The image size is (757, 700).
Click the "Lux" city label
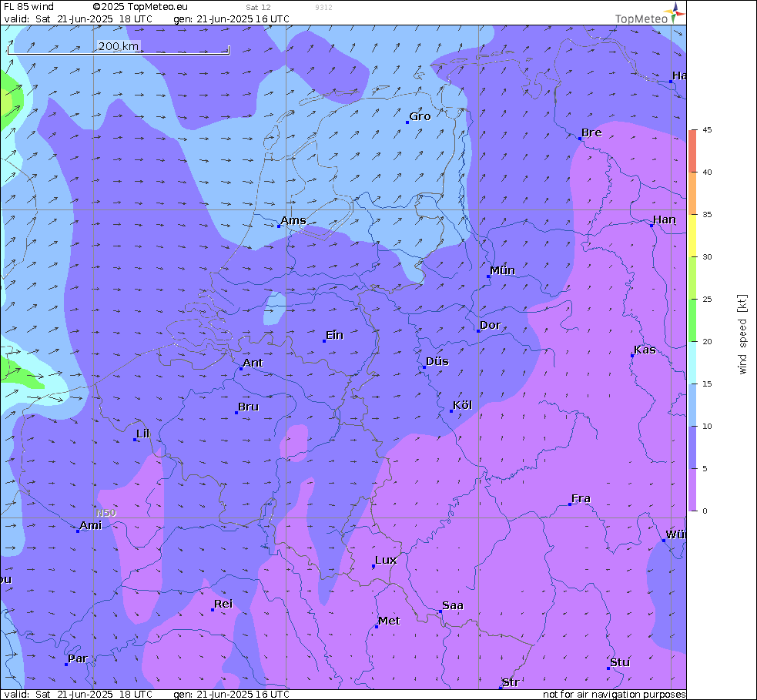click(387, 560)
